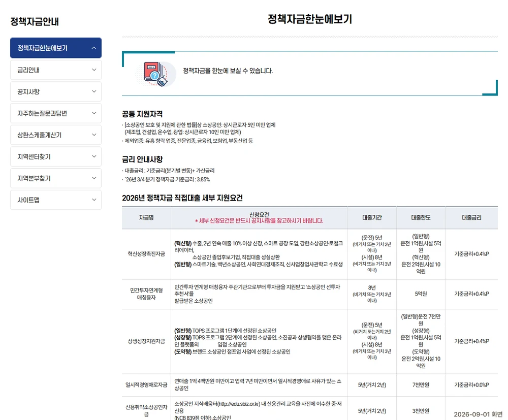
Task: Click the TOPS 프로그램 1단계 requirement text
Action: pos(225,331)
